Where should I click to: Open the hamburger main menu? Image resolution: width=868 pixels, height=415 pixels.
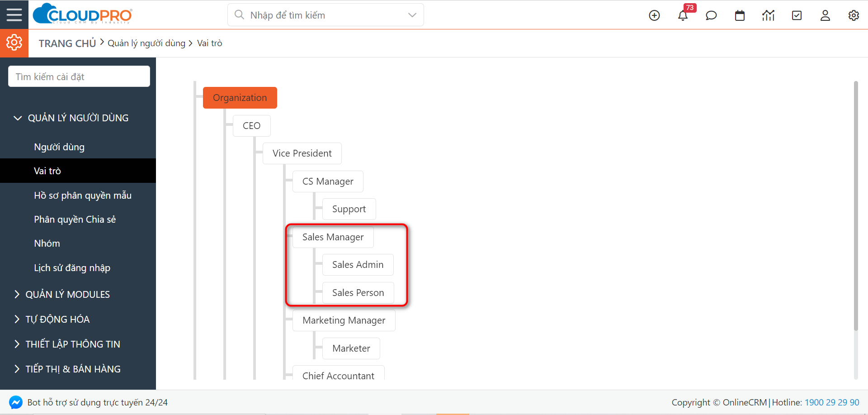14,15
